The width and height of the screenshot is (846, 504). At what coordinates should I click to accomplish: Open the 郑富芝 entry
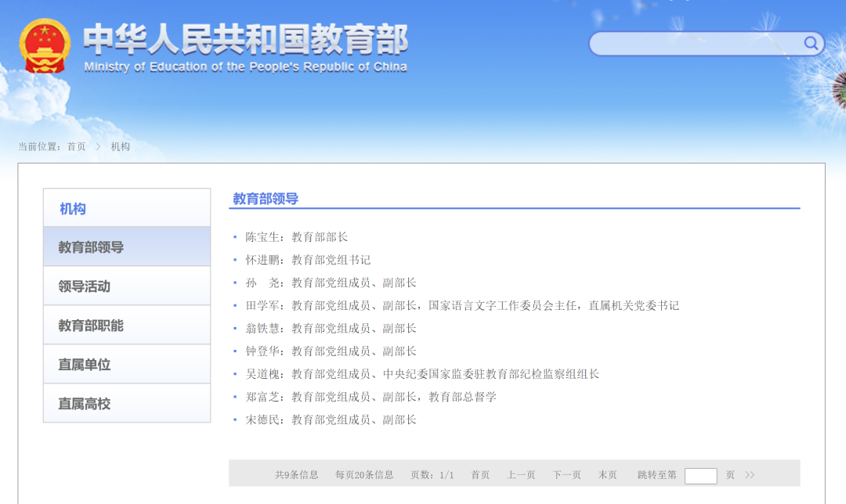371,397
